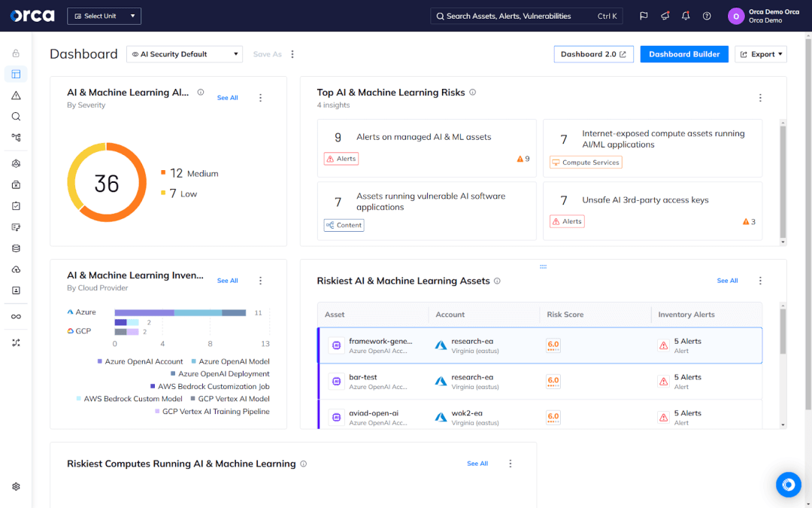Click the megaphone announcements icon
The width and height of the screenshot is (812, 508).
(x=665, y=16)
